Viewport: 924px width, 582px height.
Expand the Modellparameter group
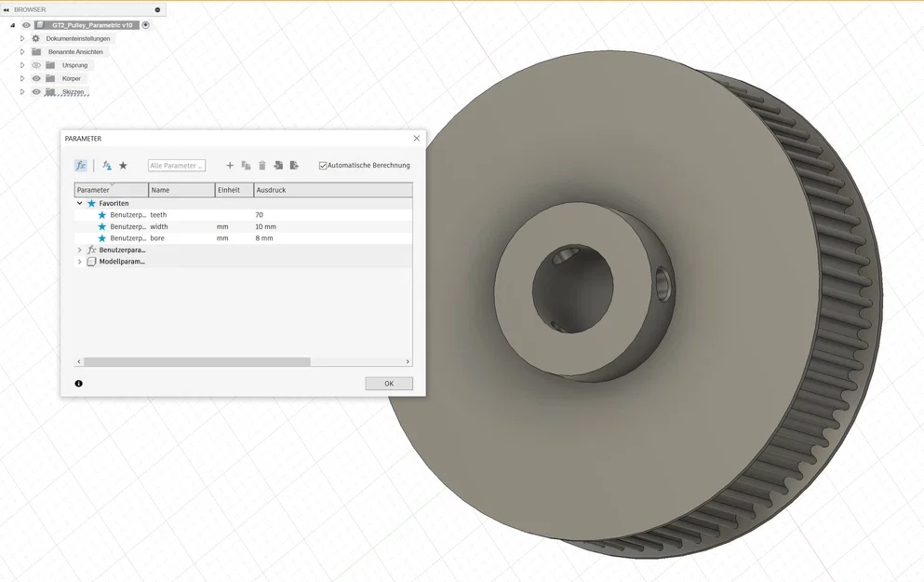coord(79,261)
